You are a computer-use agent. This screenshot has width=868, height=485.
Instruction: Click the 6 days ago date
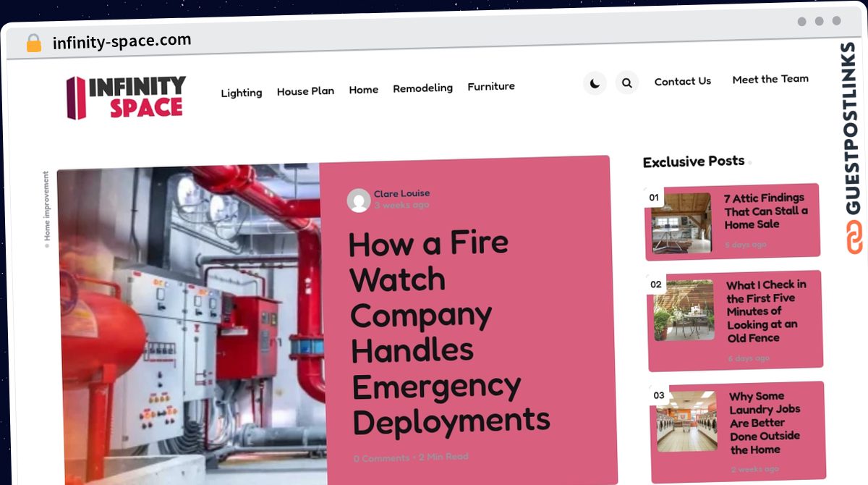click(x=749, y=358)
